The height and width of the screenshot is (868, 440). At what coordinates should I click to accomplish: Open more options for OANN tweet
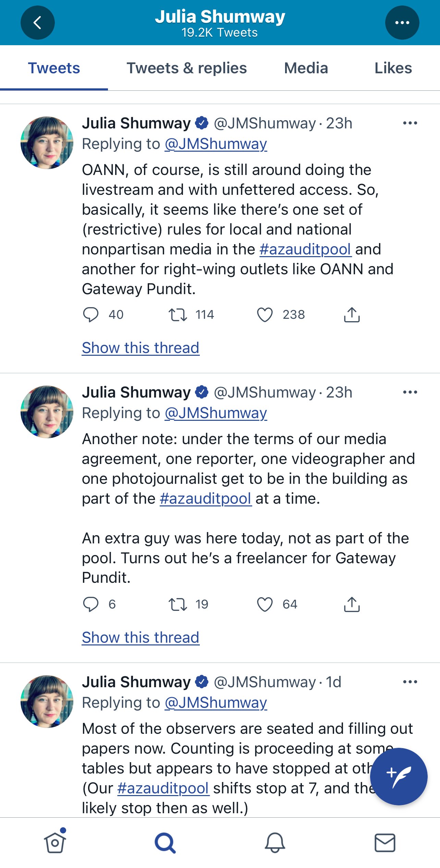410,123
